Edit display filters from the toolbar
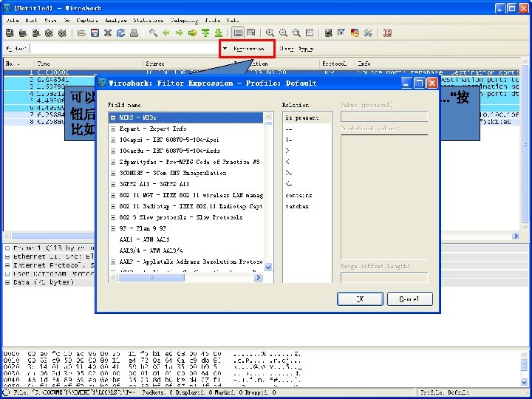532x399 pixels. [x=341, y=33]
